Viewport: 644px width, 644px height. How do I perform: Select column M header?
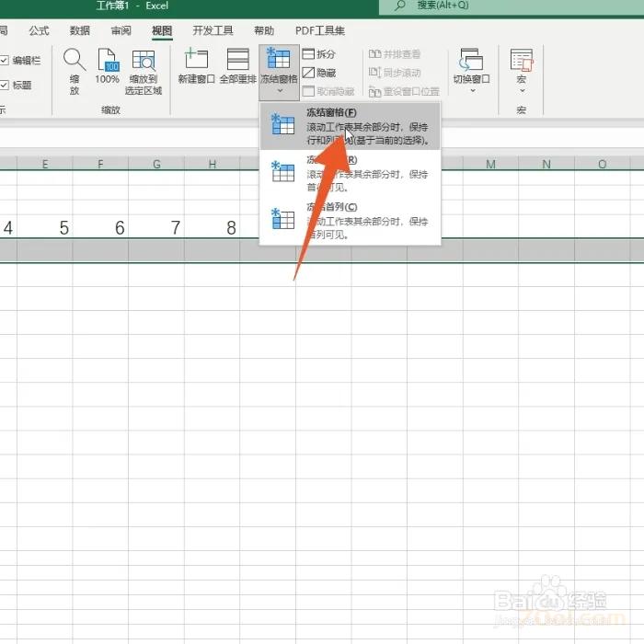[490, 164]
